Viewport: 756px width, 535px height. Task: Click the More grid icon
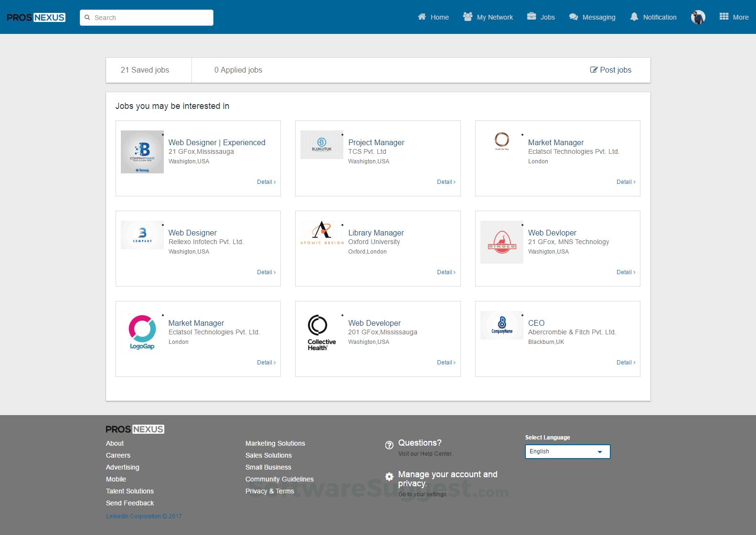724,17
